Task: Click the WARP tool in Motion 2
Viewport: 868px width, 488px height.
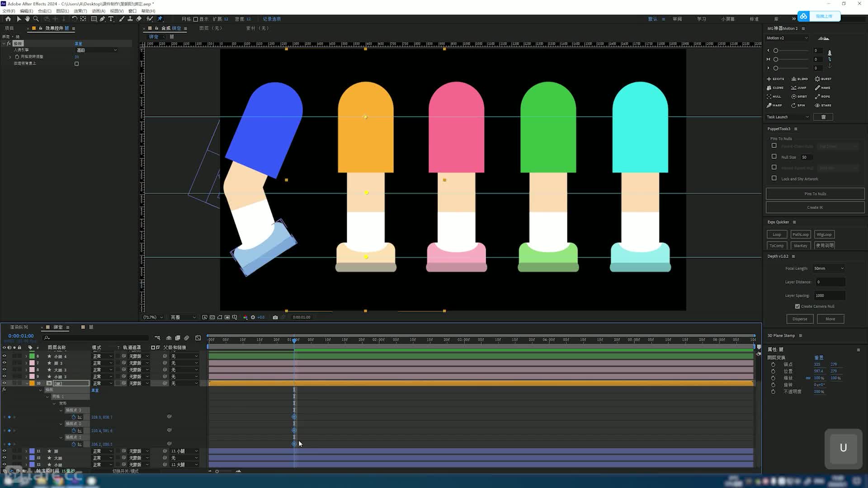Action: pyautogui.click(x=774, y=105)
